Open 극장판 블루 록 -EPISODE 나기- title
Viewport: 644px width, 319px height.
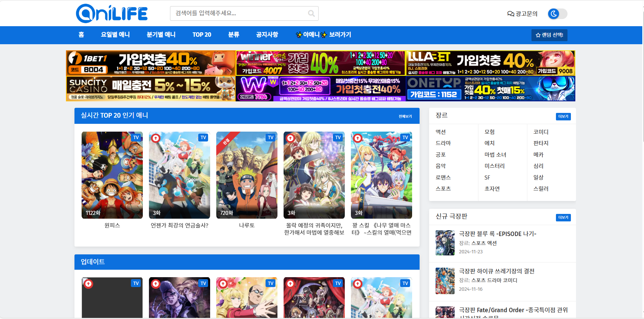(x=498, y=234)
